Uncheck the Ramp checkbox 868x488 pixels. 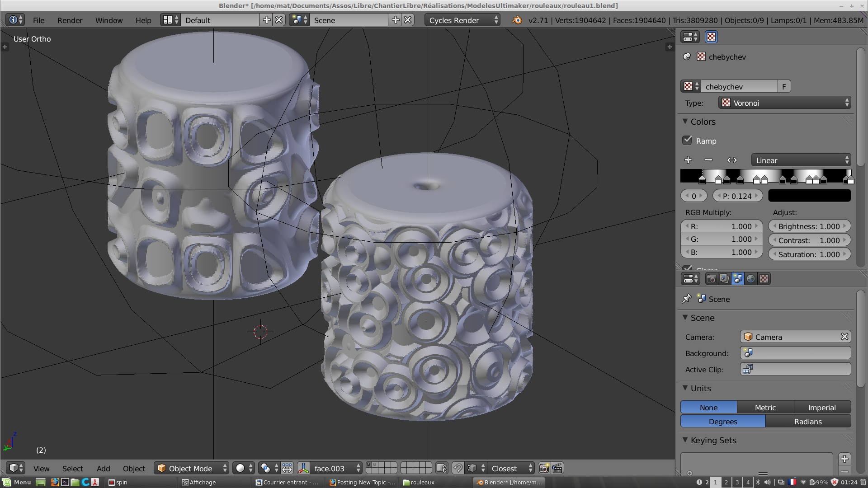(x=687, y=140)
